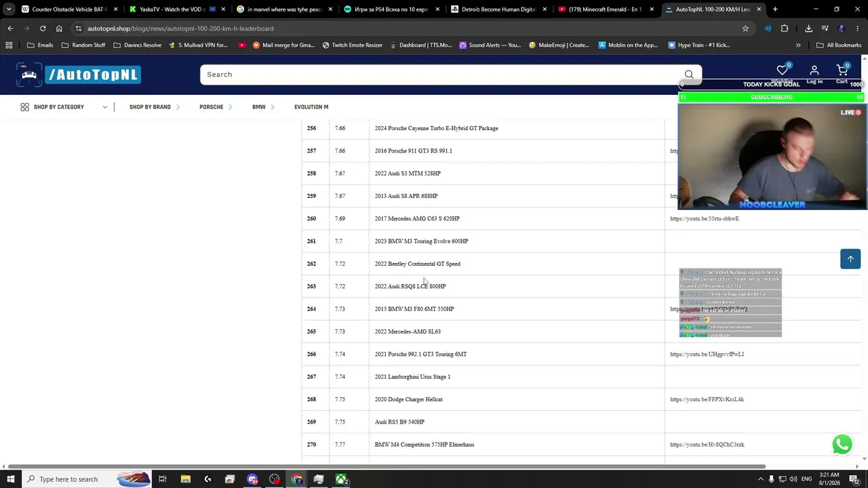Go back with the browser back arrow
Image resolution: width=868 pixels, height=488 pixels.
pos(10,28)
